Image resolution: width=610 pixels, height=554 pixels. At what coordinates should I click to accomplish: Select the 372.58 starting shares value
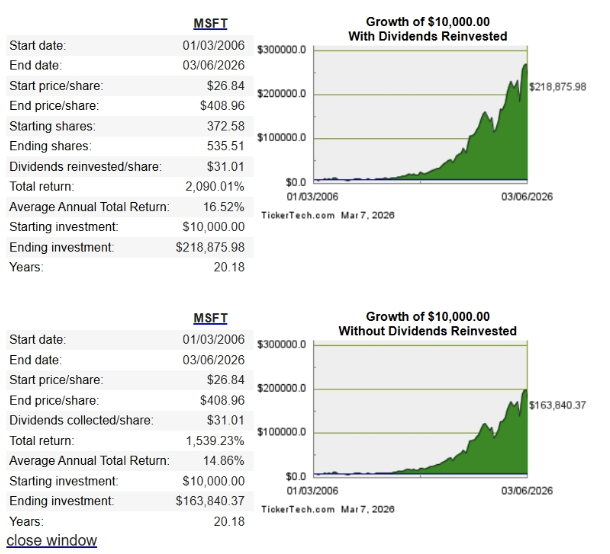[x=225, y=126]
